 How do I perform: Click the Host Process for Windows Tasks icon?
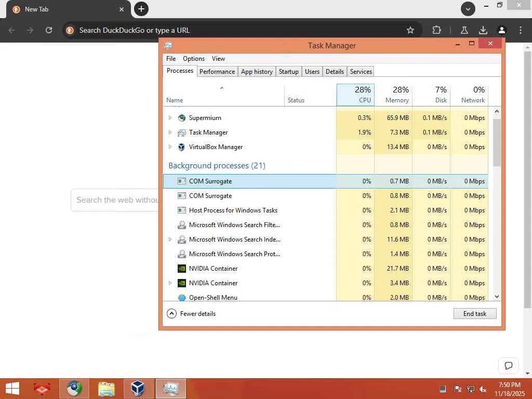pos(182,210)
